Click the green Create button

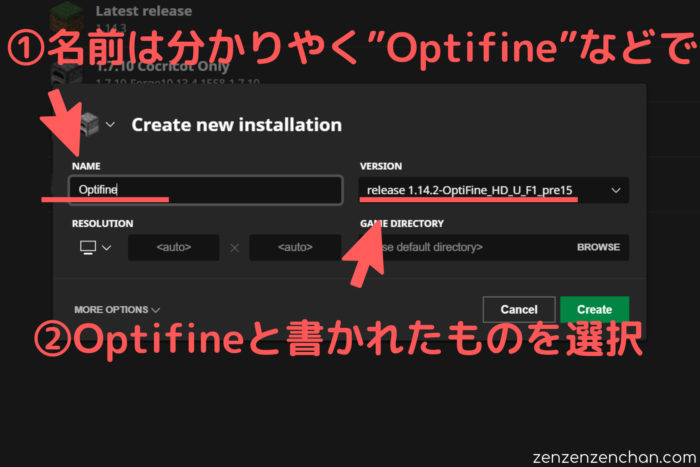(594, 309)
